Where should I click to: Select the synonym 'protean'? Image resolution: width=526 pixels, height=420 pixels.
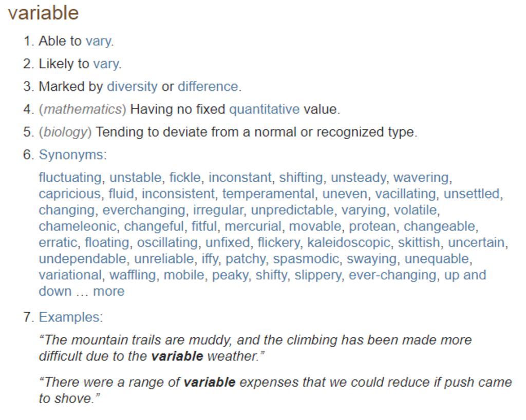[x=372, y=226]
